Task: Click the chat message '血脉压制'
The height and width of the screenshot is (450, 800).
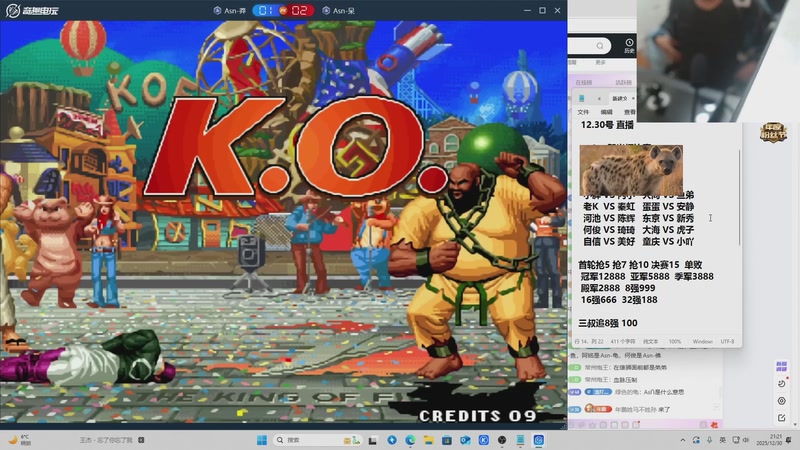Action: click(x=625, y=380)
